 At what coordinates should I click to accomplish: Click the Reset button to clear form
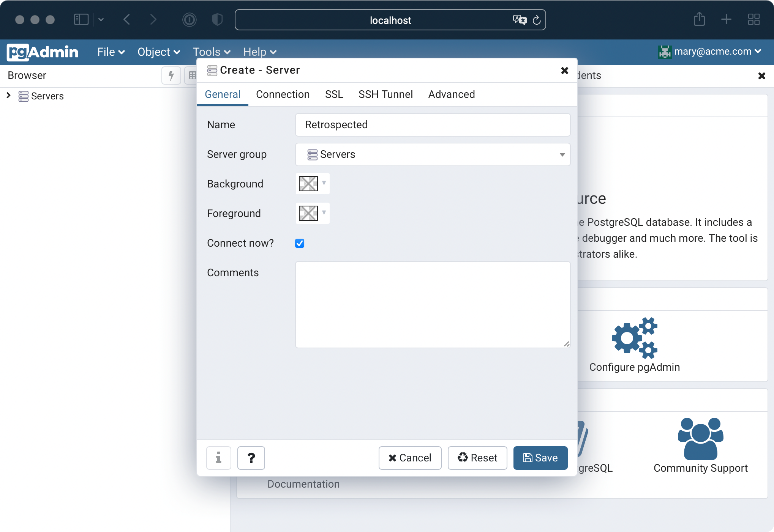tap(477, 458)
